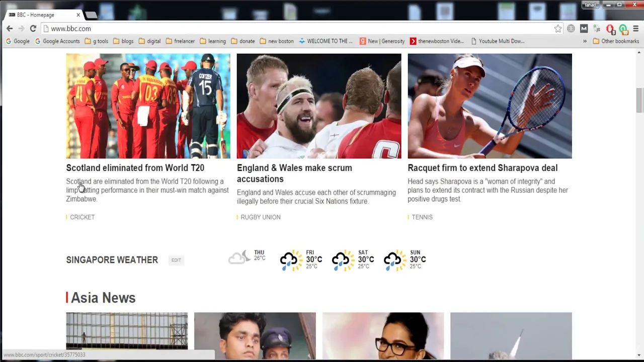Open headline Racquet firm to extend Sharapova deal
Viewport: 644px width, 362px height.
482,168
